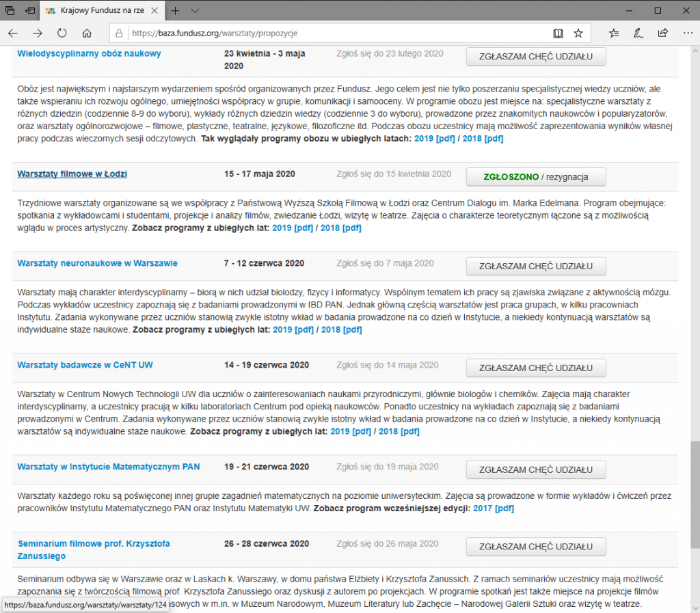Viewport: 700px width, 613px height.
Task: Go to the Home page icon
Action: pos(87,33)
